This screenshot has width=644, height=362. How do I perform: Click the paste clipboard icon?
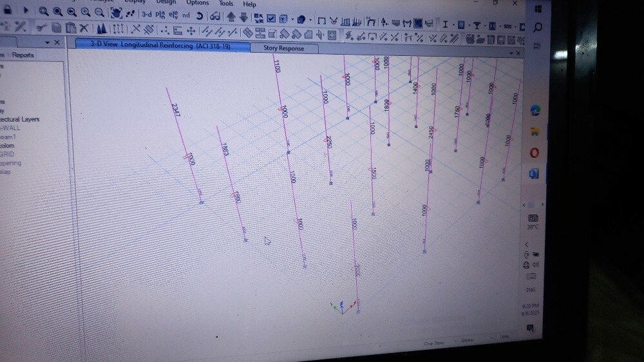tap(71, 28)
